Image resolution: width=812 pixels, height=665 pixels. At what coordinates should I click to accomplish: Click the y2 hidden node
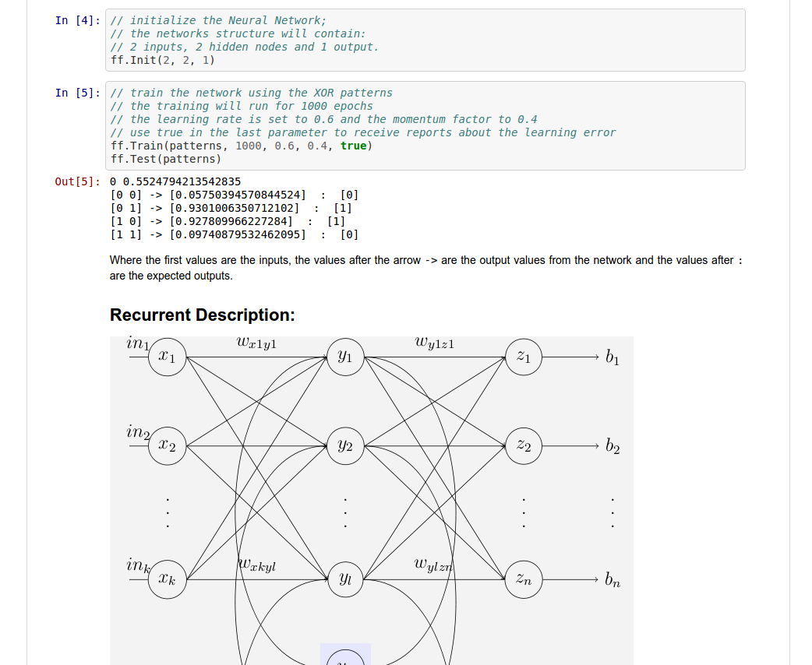pos(345,446)
